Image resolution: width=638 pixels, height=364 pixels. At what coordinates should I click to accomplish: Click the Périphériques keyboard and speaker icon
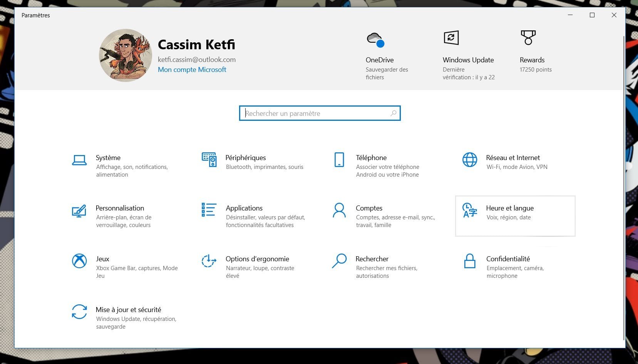(x=209, y=160)
